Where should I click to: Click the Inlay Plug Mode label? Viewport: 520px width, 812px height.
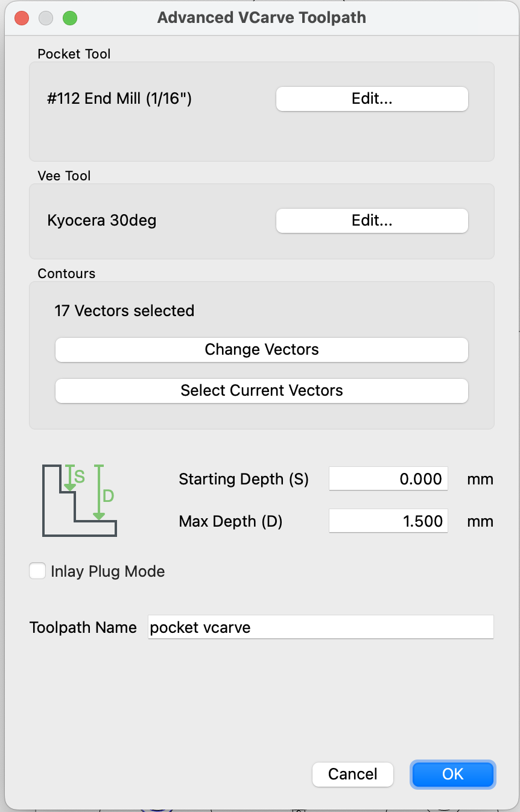click(x=107, y=571)
